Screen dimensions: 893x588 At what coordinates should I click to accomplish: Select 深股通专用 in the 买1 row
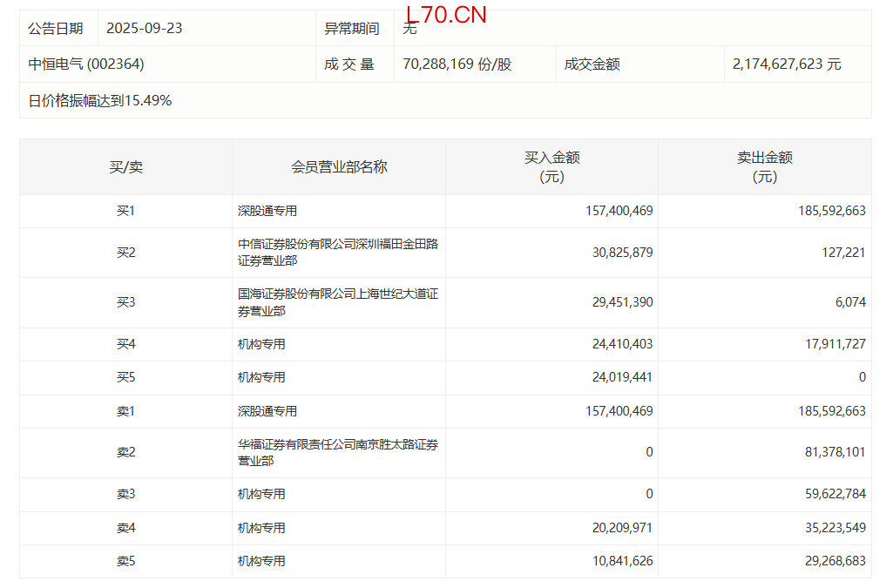(x=261, y=211)
